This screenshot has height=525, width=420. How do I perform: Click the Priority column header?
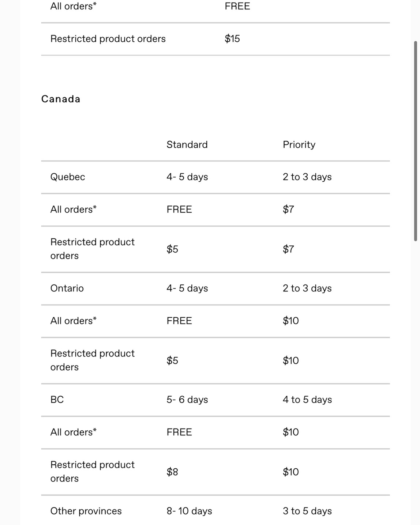coord(299,145)
